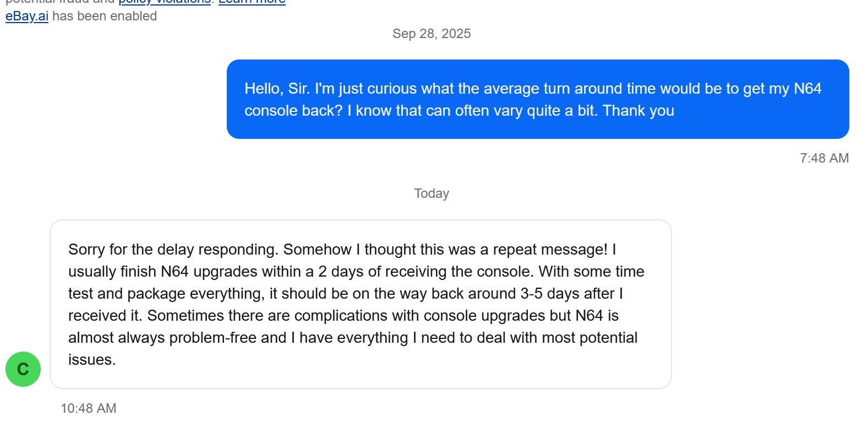The image size is (868, 421).
Task: Click the 10:48 AM reply timestamp
Action: pos(89,408)
